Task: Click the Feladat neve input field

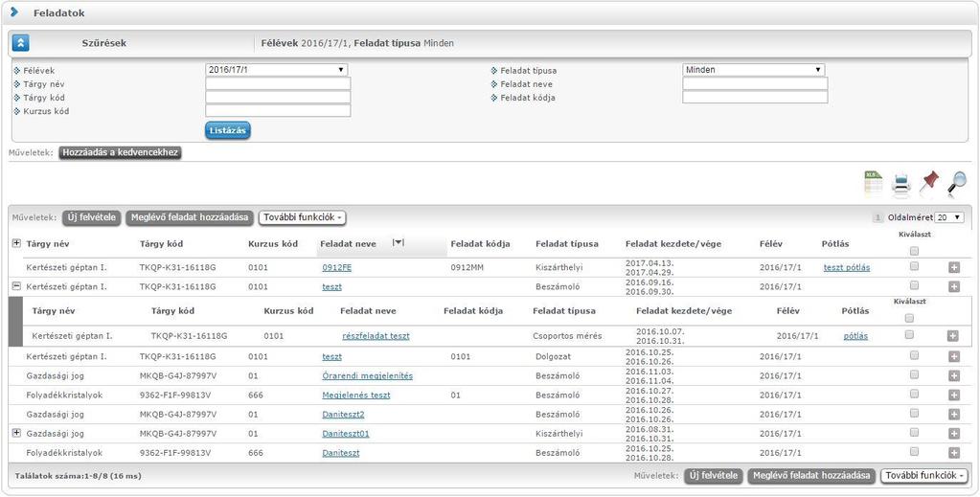Action: [755, 83]
